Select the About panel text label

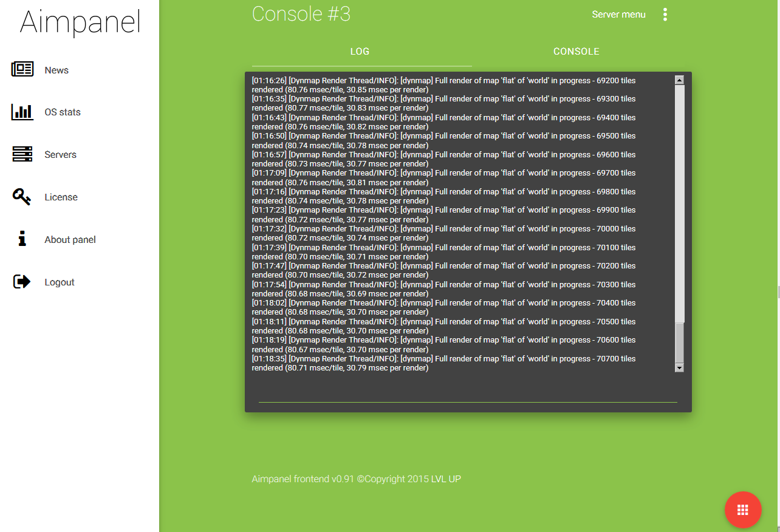pos(70,240)
